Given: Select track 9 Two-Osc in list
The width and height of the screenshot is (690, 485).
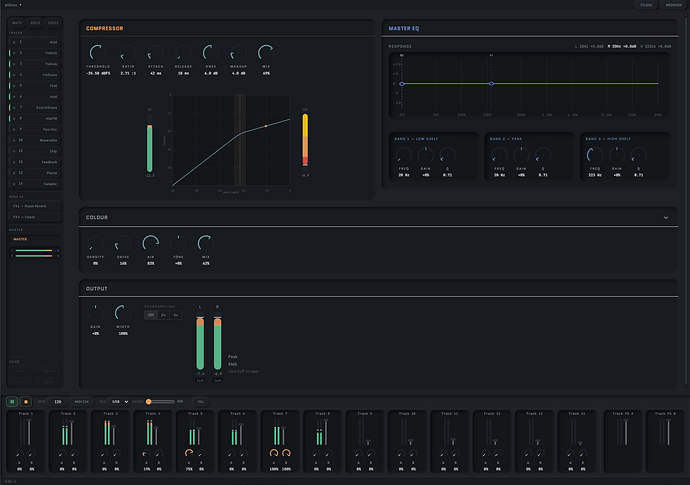Looking at the screenshot, I should (35, 129).
